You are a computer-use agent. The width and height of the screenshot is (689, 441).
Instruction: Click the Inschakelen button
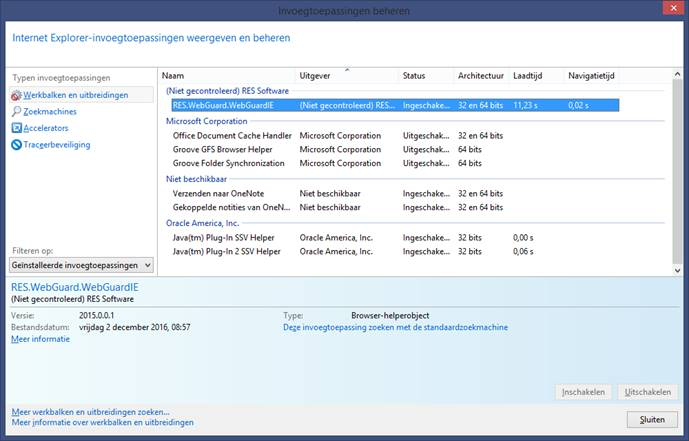(584, 392)
